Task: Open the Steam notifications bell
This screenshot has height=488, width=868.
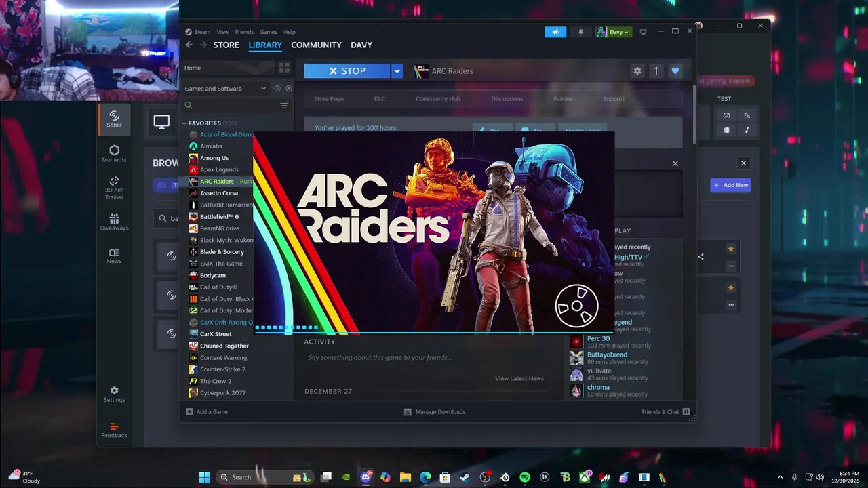Action: point(580,32)
